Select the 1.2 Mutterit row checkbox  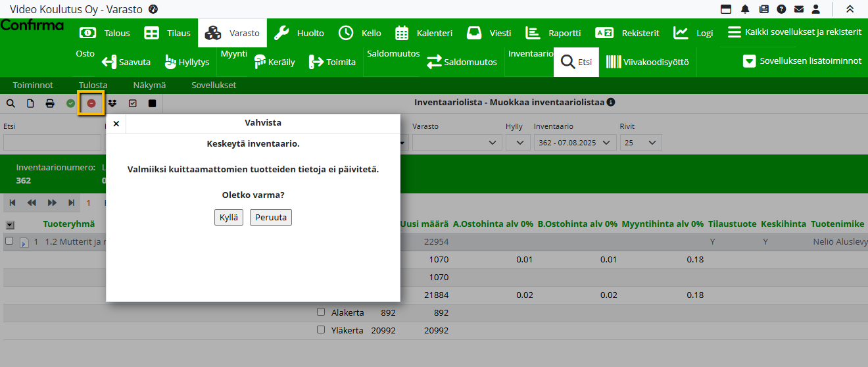point(9,241)
